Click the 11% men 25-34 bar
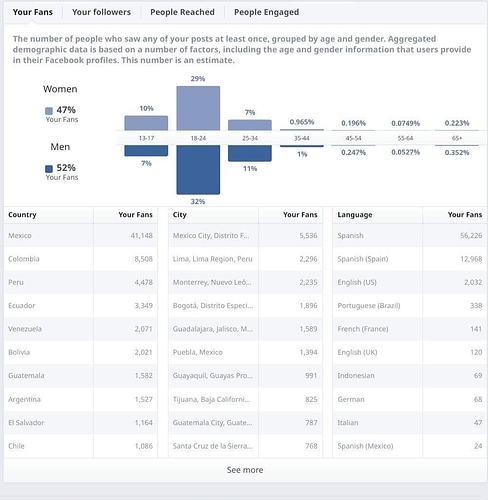The height and width of the screenshot is (500, 488). click(x=250, y=153)
